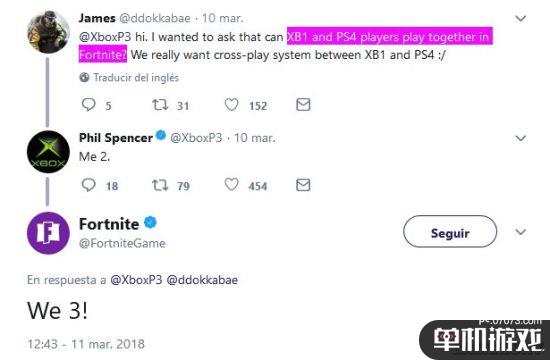This screenshot has height=360, width=550.
Task: Click the Seguir button to follow Fortnite
Action: [450, 232]
